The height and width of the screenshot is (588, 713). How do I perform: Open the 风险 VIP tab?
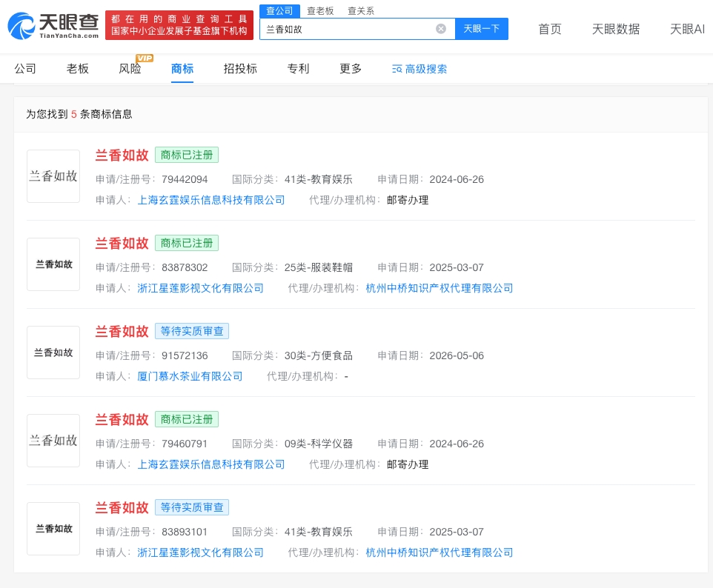[130, 69]
